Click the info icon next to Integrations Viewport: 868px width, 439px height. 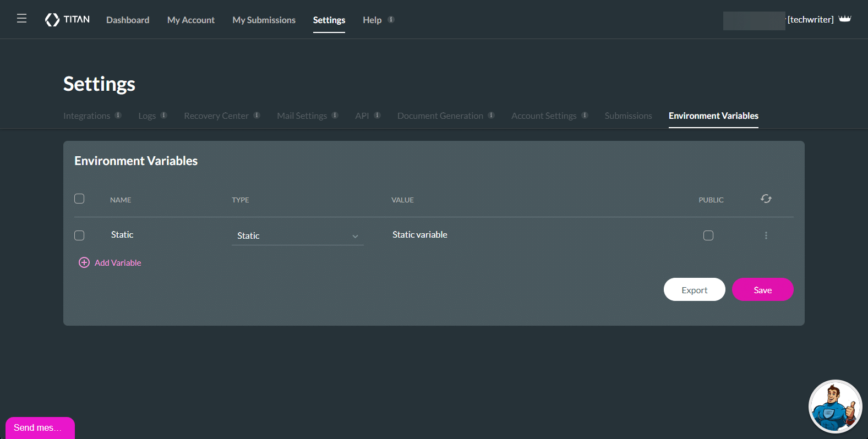[x=118, y=116]
